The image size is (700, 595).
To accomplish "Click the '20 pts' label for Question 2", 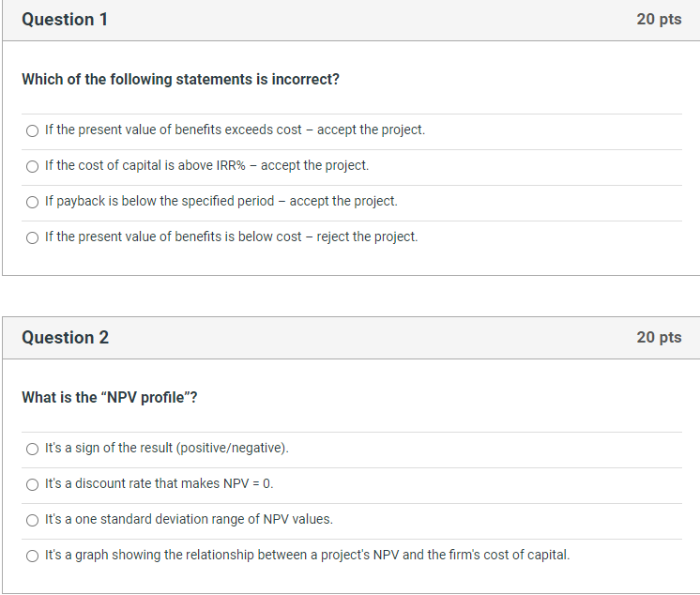I will (659, 338).
